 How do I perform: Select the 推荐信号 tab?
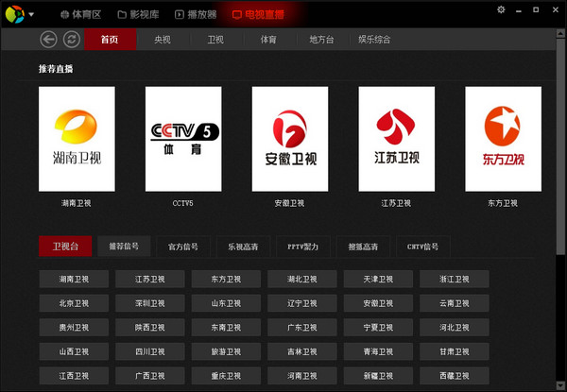(x=124, y=247)
